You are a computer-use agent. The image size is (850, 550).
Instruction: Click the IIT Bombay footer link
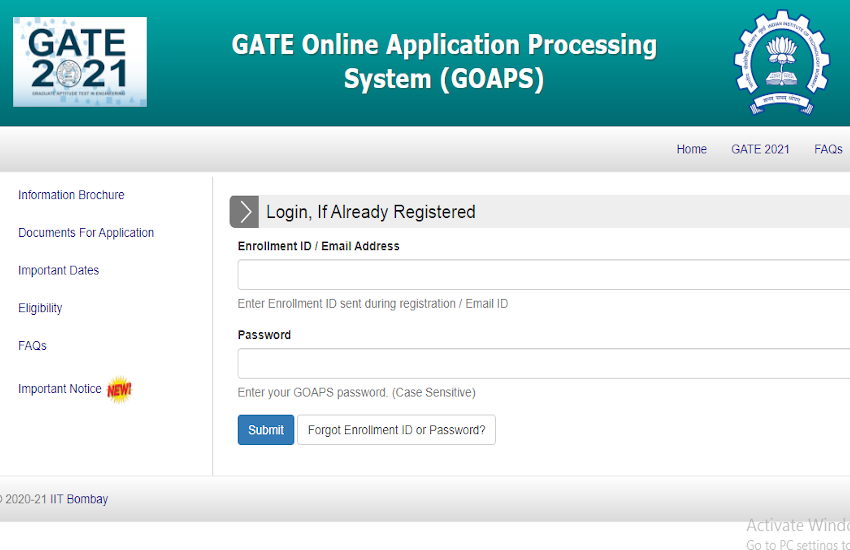[79, 499]
